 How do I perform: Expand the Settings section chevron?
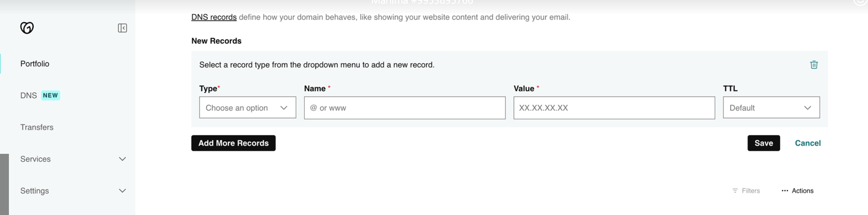click(x=122, y=191)
